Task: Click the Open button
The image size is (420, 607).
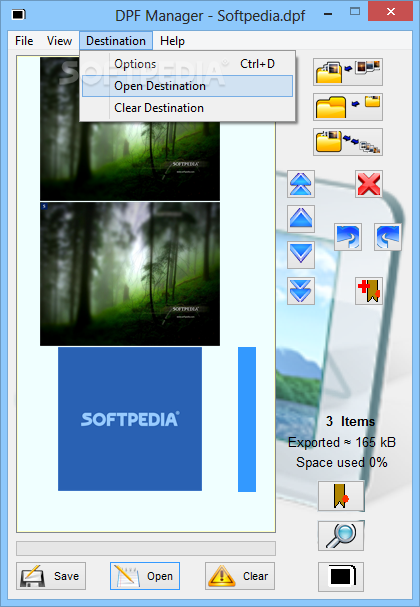Action: point(145,576)
